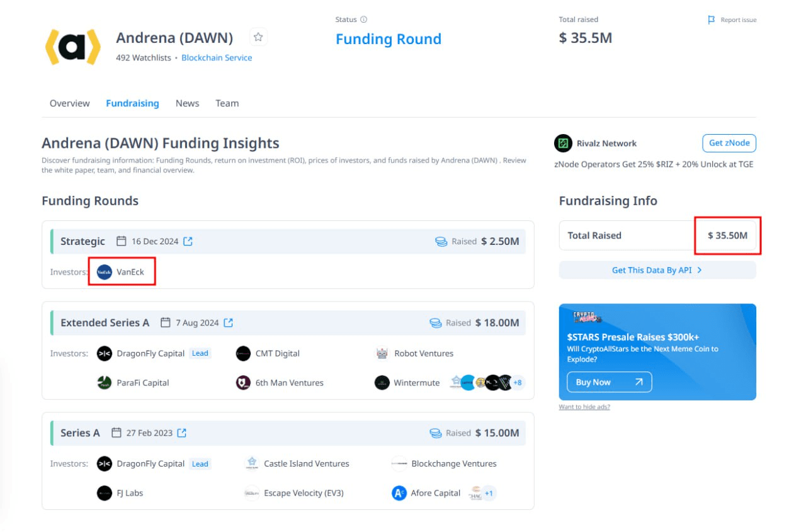The image size is (806, 532).
Task: Open external link for Strategic round
Action: [x=188, y=241]
